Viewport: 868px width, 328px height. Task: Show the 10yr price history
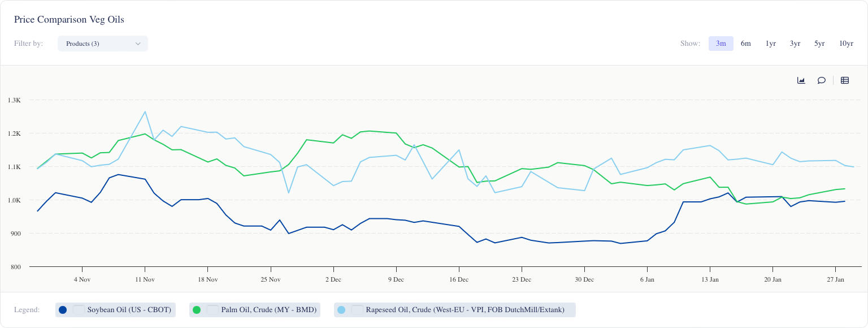[x=845, y=44]
